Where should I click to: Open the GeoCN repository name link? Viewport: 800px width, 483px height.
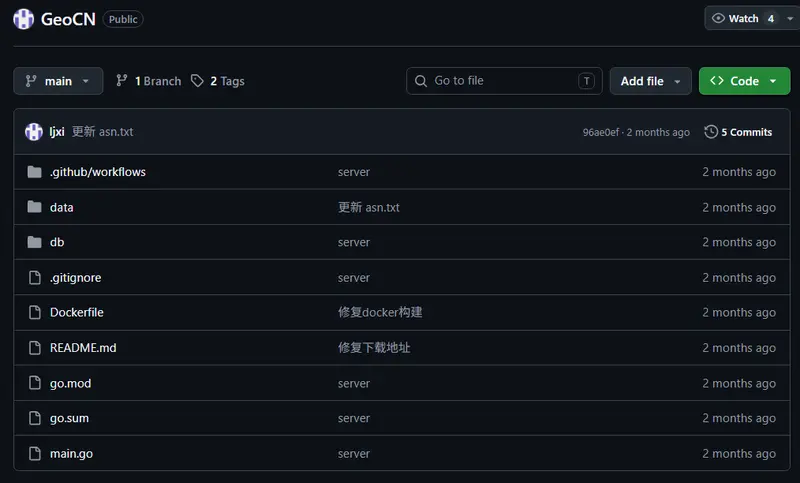(68, 19)
